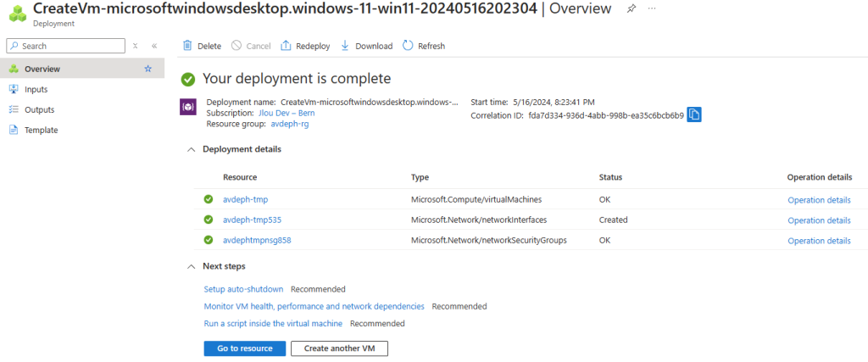Image resolution: width=868 pixels, height=362 pixels.
Task: Open Operation details for avdephtmpnsg858
Action: pyautogui.click(x=820, y=241)
